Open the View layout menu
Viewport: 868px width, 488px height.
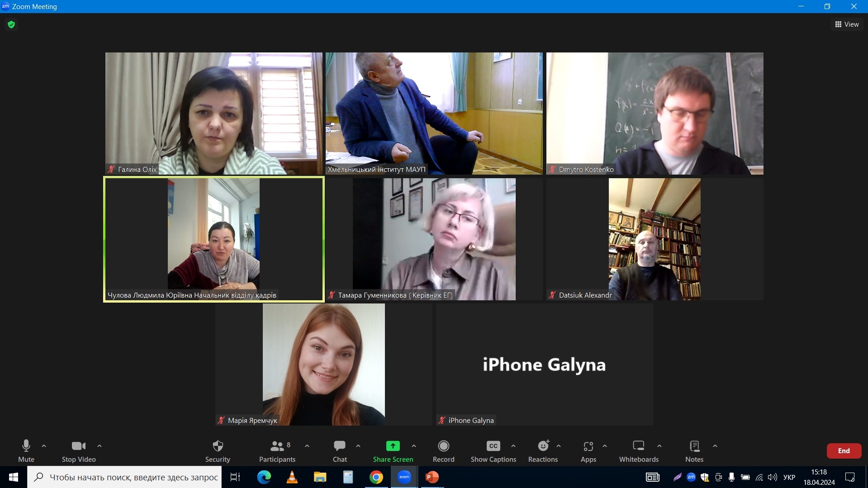(847, 24)
